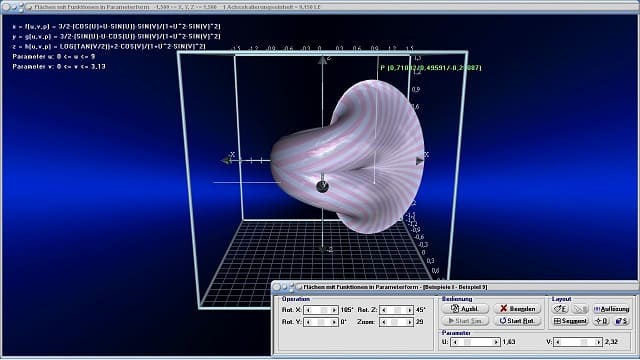Click the control panel window title bar
Screen dimensions: 640x360
pyautogui.click(x=456, y=287)
